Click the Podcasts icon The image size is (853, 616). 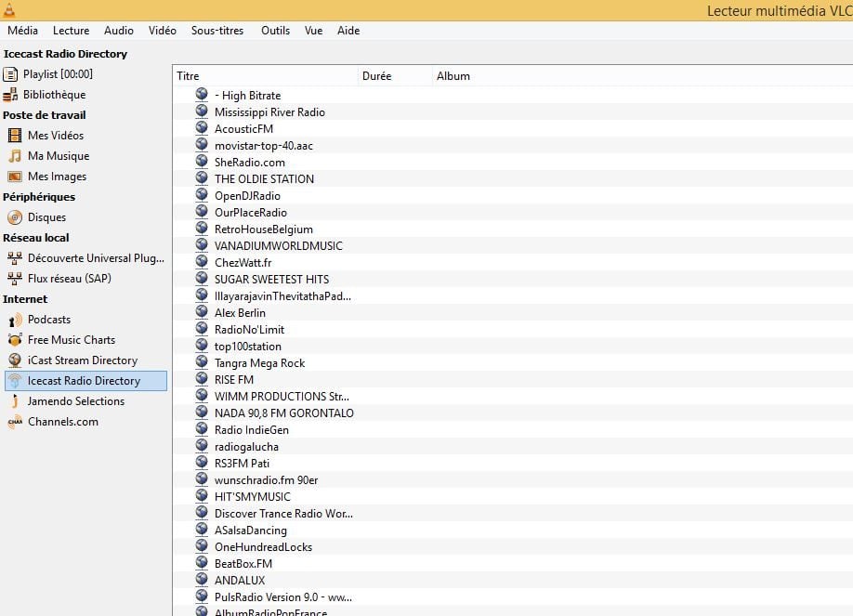15,320
